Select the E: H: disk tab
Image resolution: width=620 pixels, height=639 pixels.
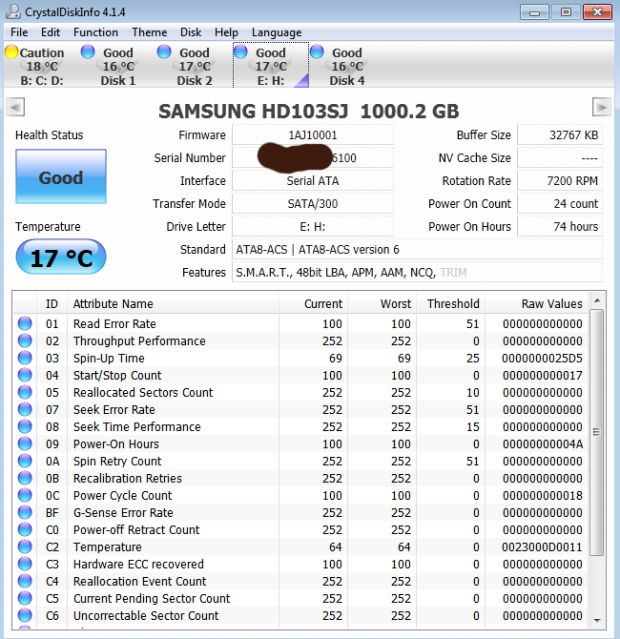click(x=271, y=66)
